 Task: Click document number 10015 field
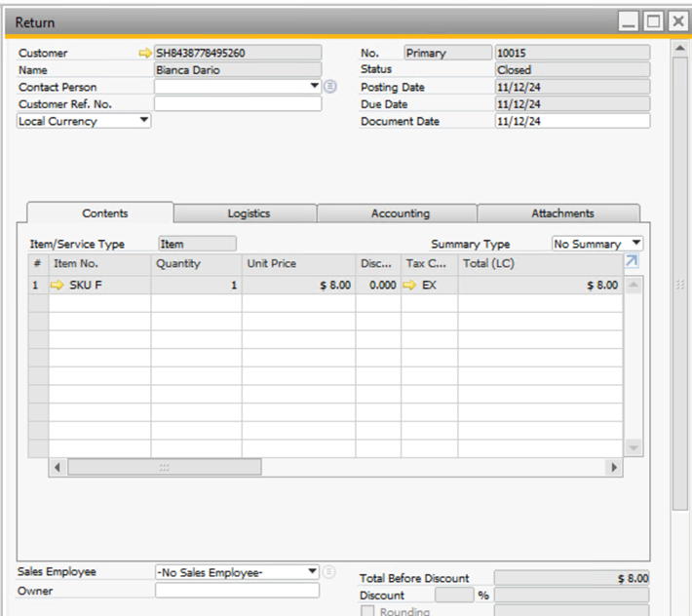[572, 53]
